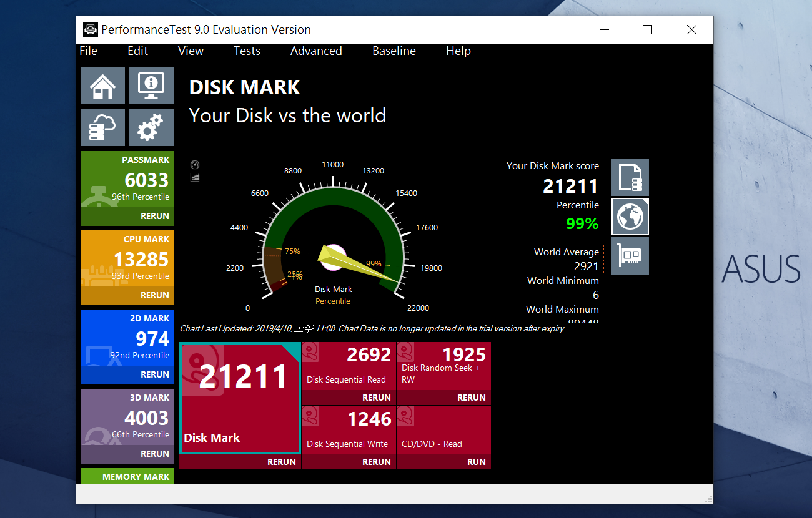Select the small chart view icon

coord(195,178)
